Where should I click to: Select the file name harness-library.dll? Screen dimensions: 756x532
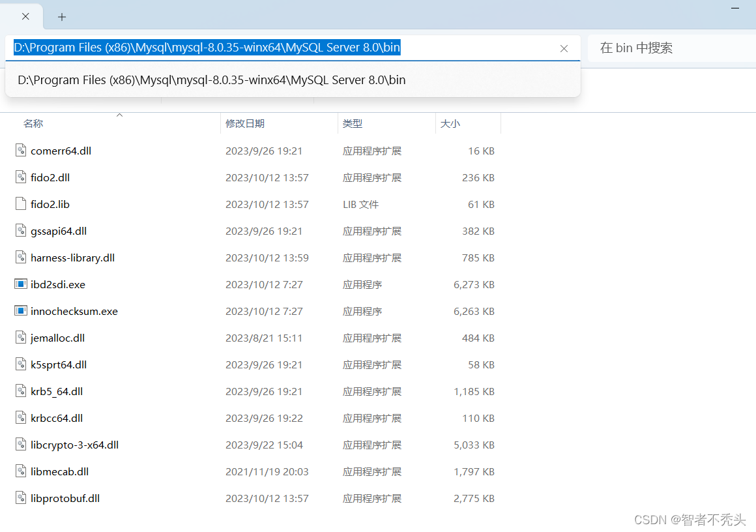(73, 258)
